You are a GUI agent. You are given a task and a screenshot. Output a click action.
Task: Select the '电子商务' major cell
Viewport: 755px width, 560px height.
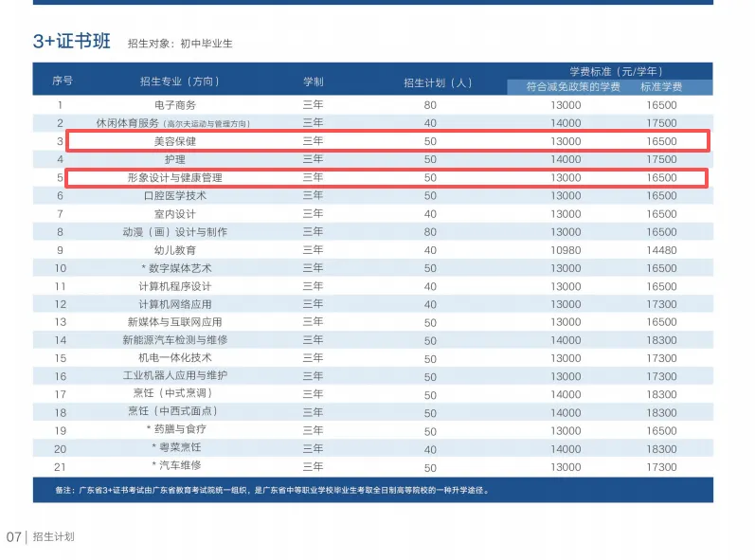pos(175,105)
